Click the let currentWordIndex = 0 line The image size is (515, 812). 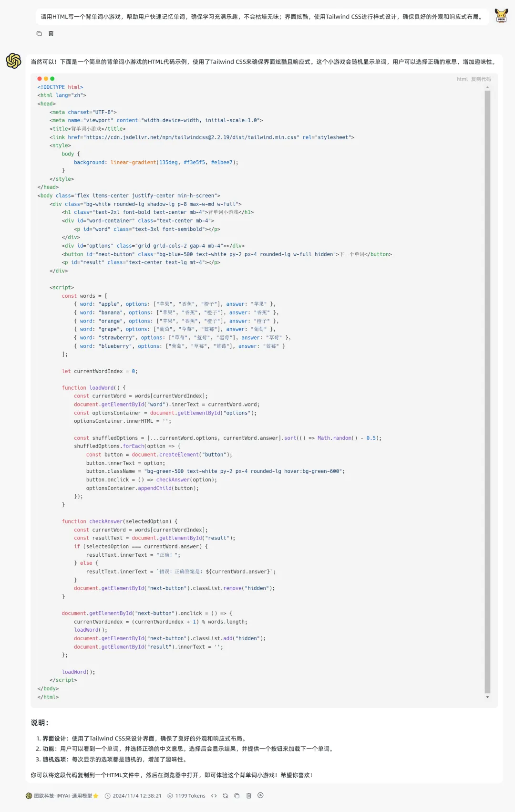100,371
